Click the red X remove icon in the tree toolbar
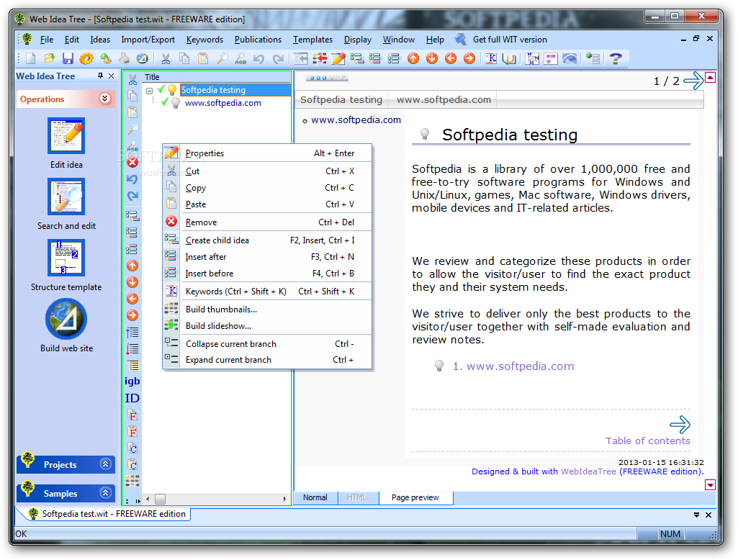The image size is (738, 560). click(x=132, y=163)
